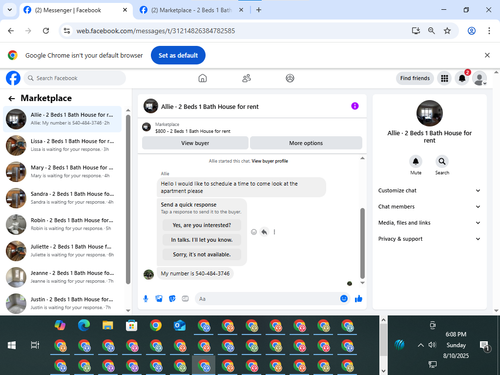Open the account profile avatar menu
This screenshot has width=500, height=375.
tap(480, 79)
